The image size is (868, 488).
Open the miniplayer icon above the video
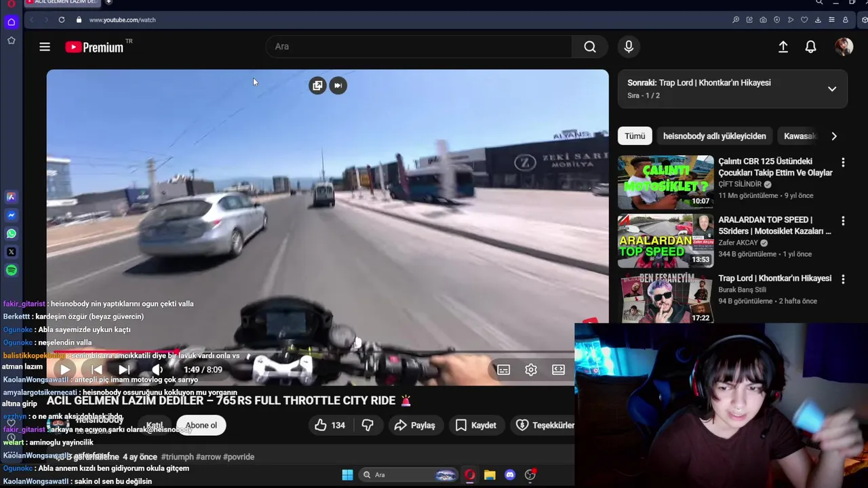(x=317, y=85)
